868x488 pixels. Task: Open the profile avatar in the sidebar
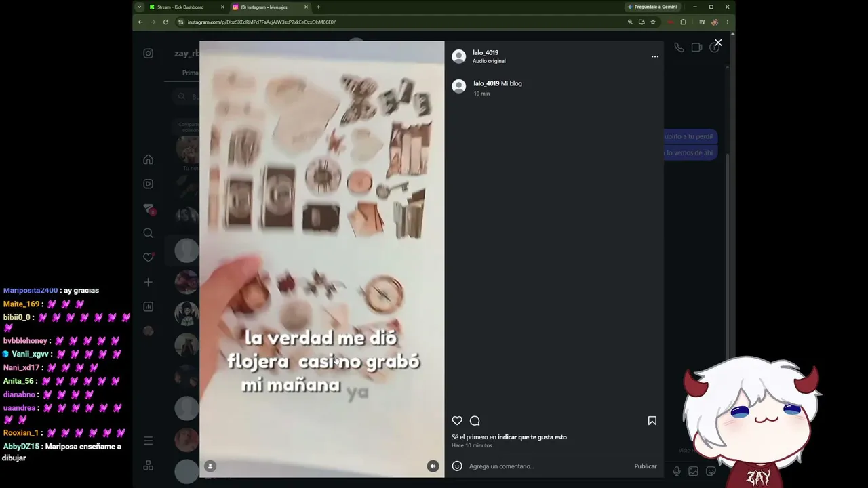tap(149, 331)
